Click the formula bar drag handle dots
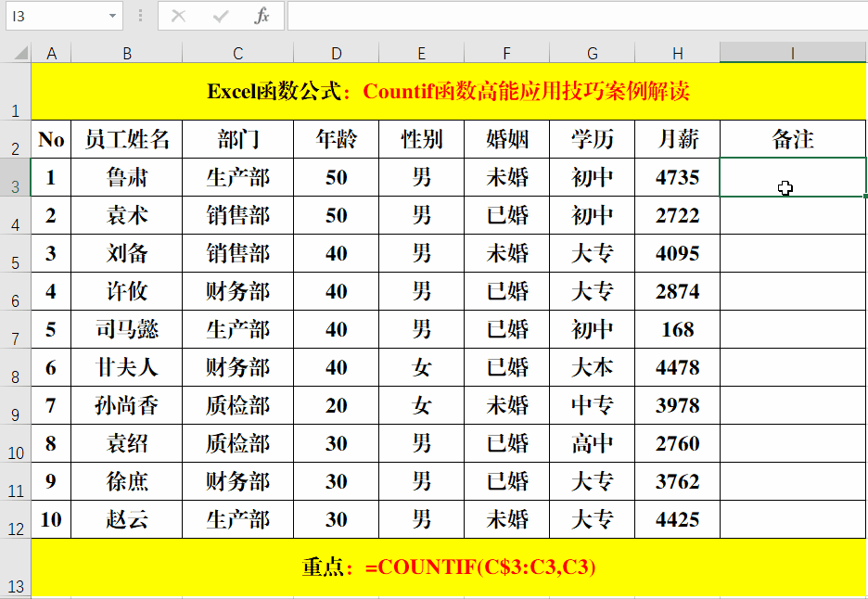 click(141, 16)
